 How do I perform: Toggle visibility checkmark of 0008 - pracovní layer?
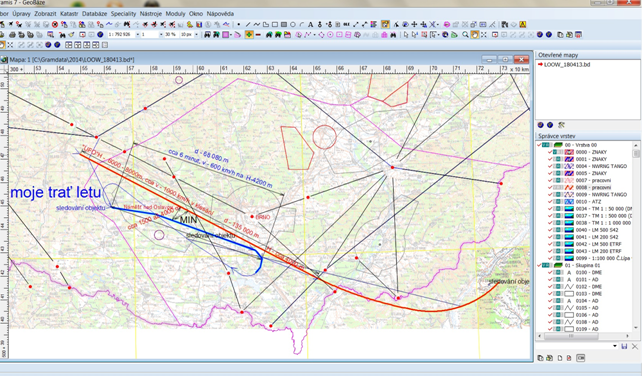click(550, 188)
